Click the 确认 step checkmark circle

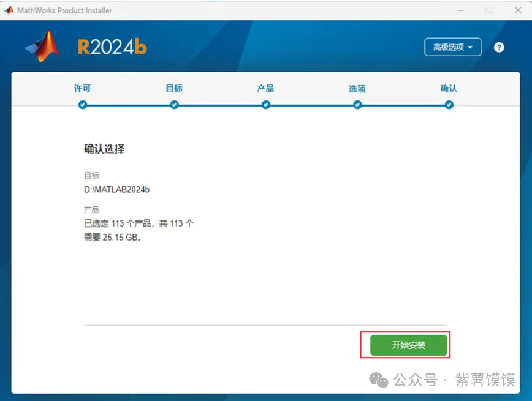pyautogui.click(x=449, y=105)
